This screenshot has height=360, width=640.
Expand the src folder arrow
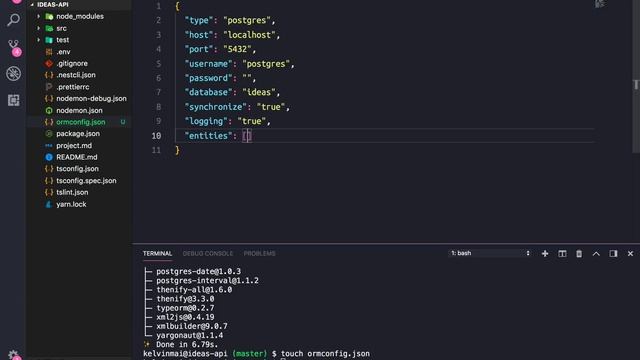39,28
